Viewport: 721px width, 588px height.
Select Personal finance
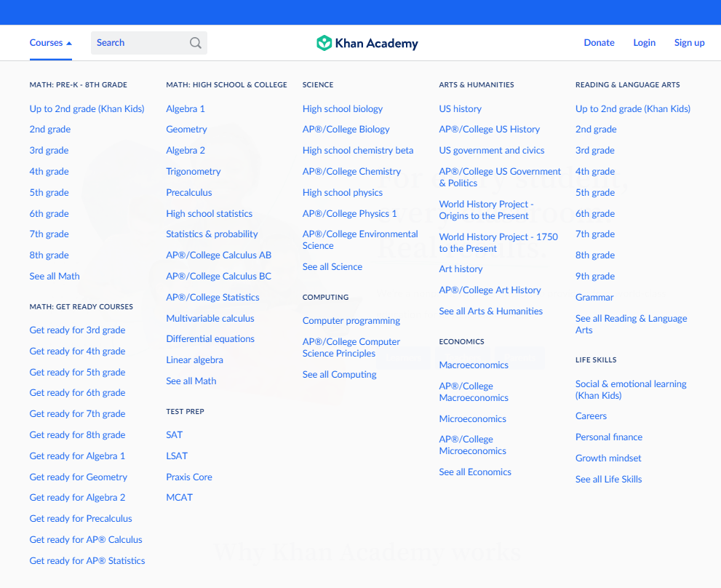click(x=609, y=437)
